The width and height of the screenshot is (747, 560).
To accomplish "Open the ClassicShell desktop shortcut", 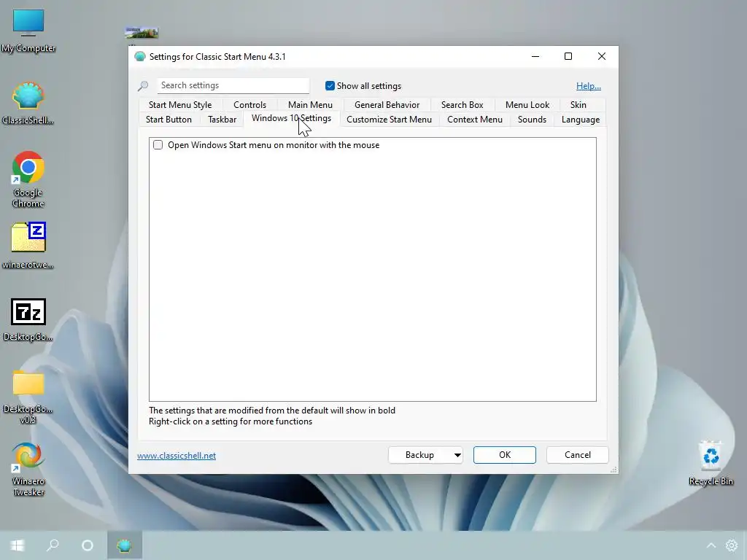I will (x=28, y=104).
